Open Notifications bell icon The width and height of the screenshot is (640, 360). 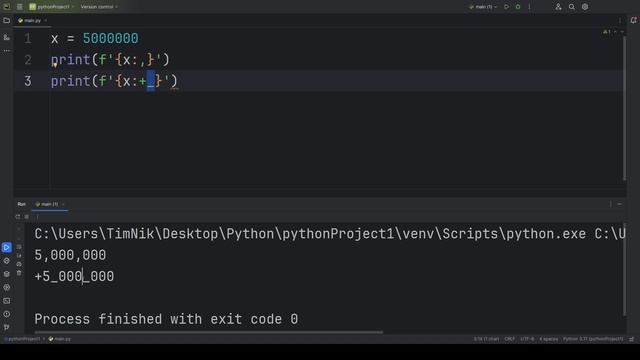pyautogui.click(x=633, y=20)
